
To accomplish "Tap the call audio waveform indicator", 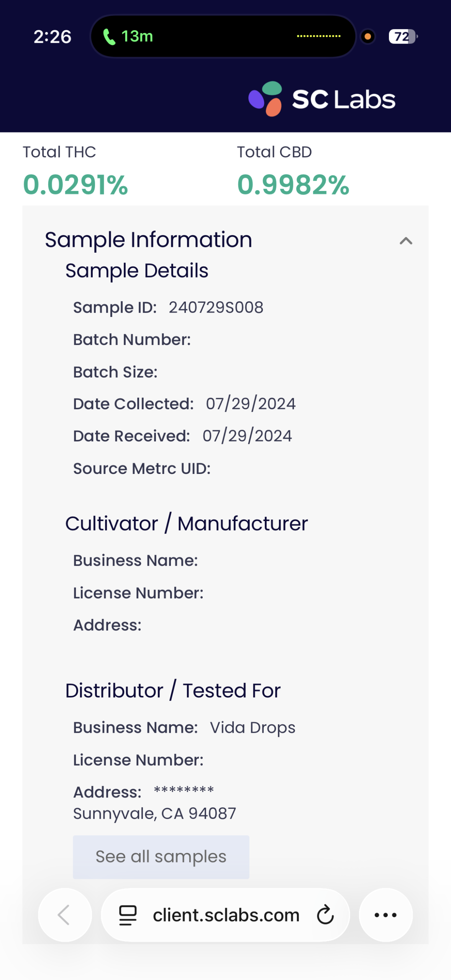I will point(318,36).
